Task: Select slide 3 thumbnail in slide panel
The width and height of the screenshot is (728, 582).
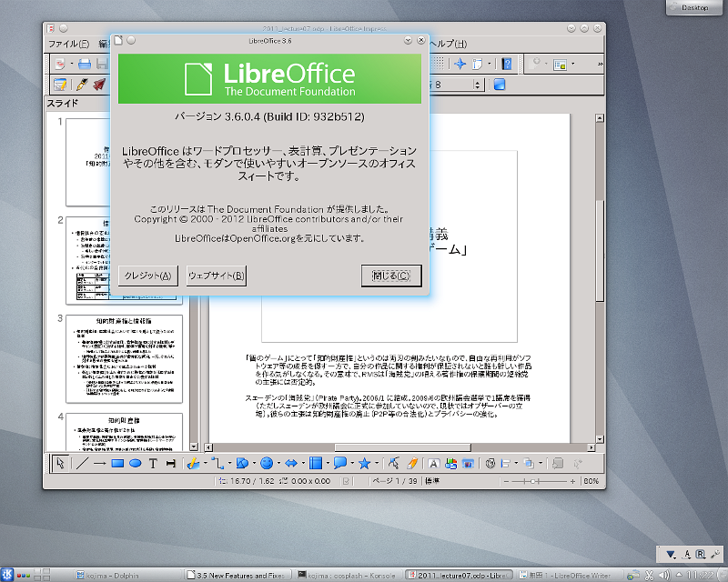Action: pos(125,359)
